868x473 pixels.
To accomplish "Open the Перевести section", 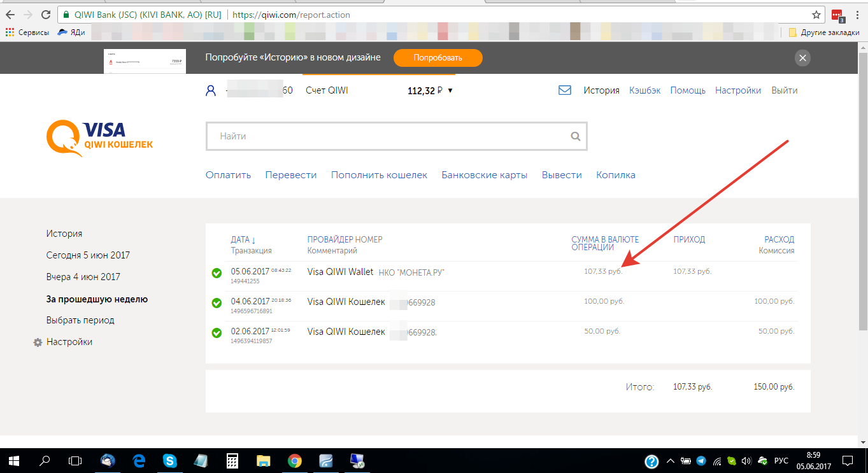I will [x=291, y=175].
